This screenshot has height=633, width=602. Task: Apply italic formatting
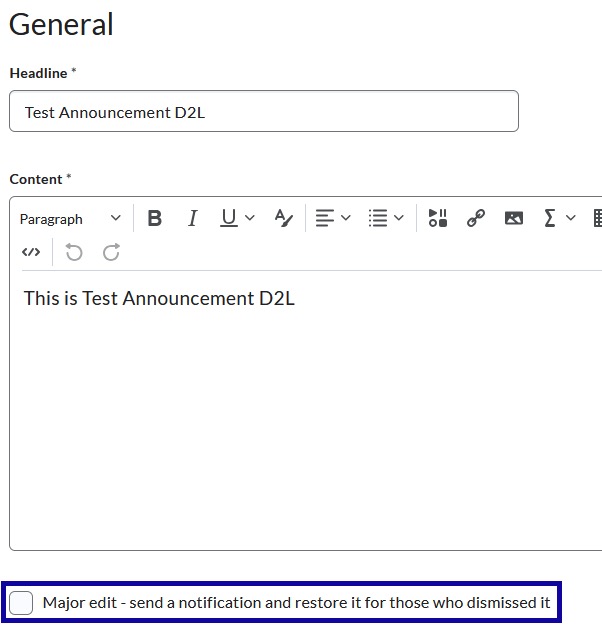click(193, 218)
